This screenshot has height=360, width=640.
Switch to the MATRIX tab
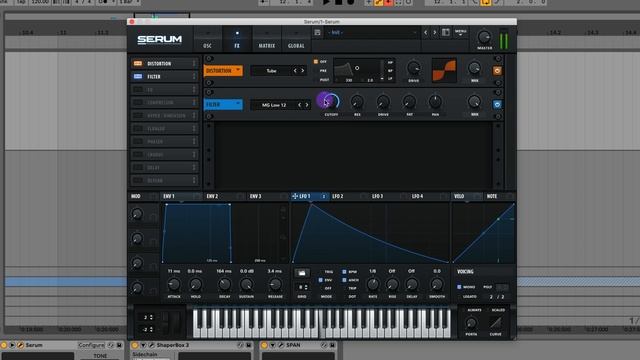pos(267,39)
